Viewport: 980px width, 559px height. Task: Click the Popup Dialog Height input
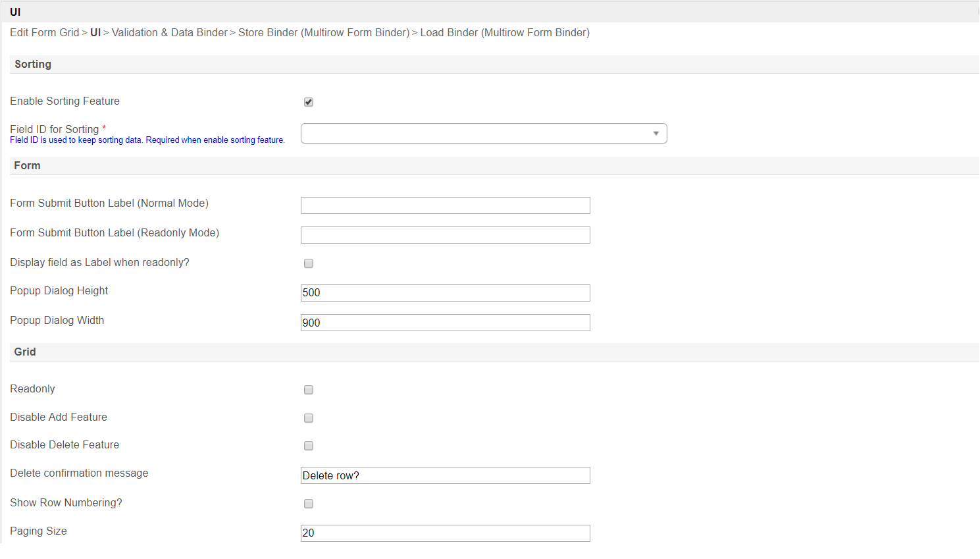[445, 293]
